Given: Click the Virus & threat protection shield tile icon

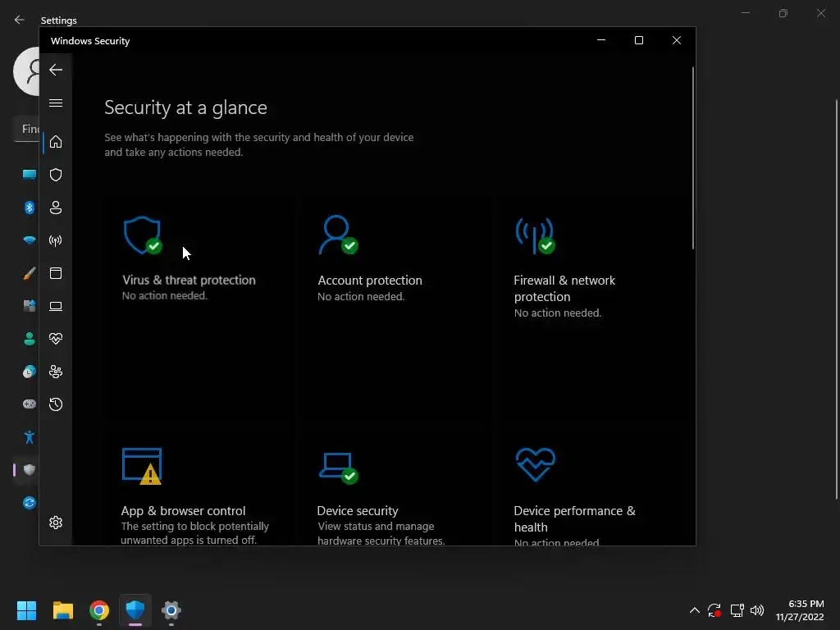Looking at the screenshot, I should coord(143,235).
